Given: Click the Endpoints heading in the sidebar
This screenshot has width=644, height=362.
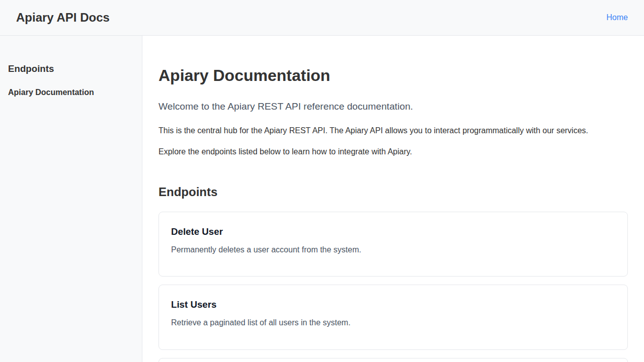Looking at the screenshot, I should (31, 68).
